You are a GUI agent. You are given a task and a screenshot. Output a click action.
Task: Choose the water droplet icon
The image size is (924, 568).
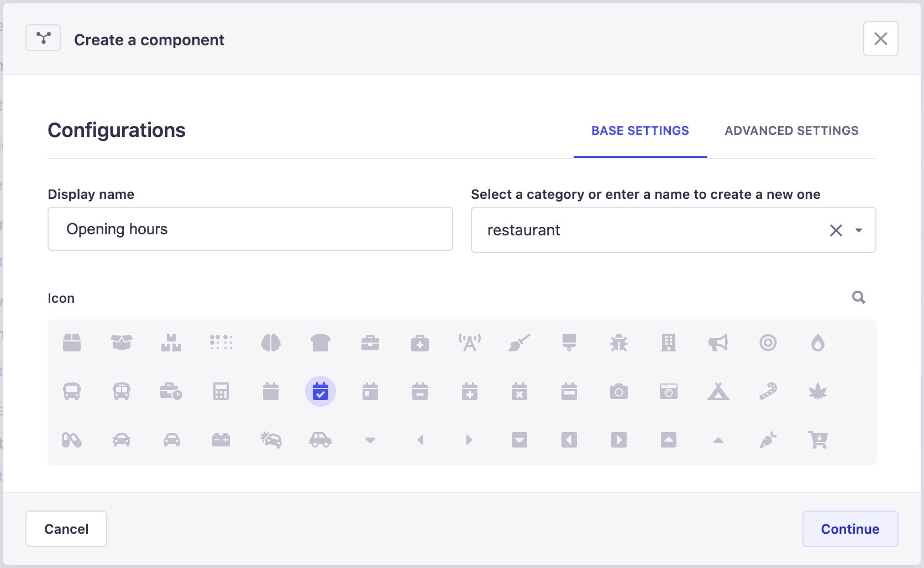point(818,343)
